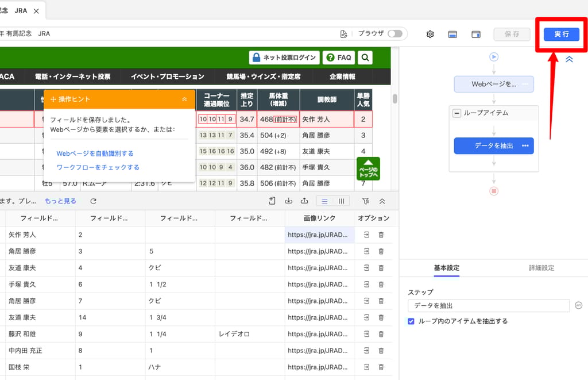Screen dimensions: 588x380
Task: Click import icon in 手塚 貴久 row
Action: point(366,284)
